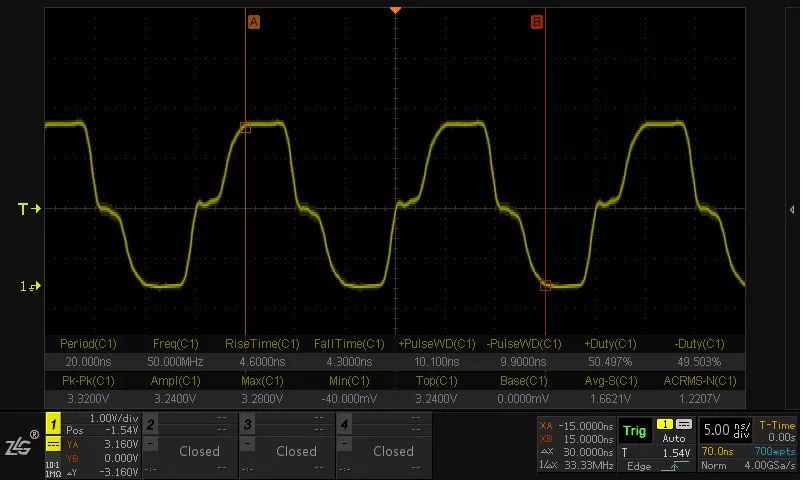Open the channel 2 number box
Viewport: 802px width, 481px height.
click(150, 424)
